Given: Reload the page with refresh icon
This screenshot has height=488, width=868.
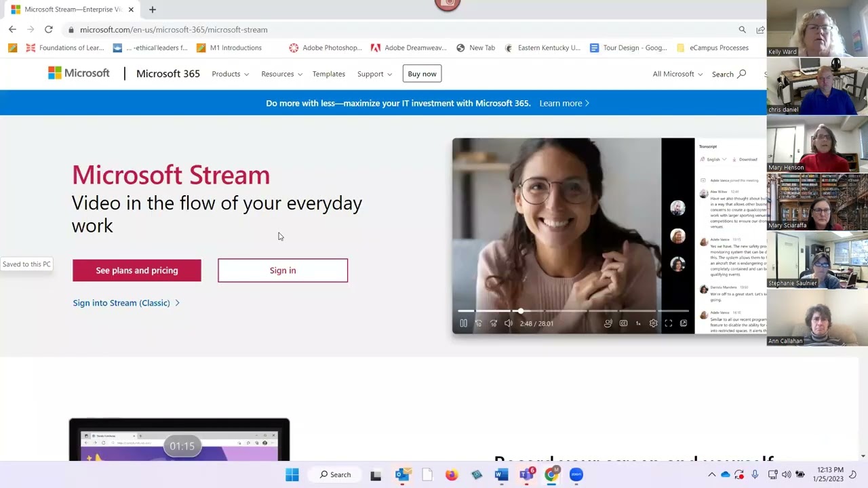Looking at the screenshot, I should point(49,30).
